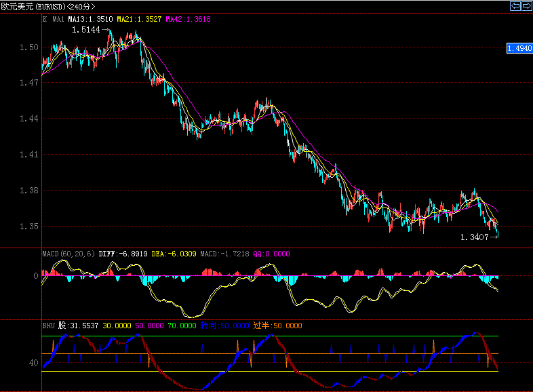Viewport: 533px width, 392px height.
Task: Click the green 70.0000 level label
Action: tap(182, 326)
